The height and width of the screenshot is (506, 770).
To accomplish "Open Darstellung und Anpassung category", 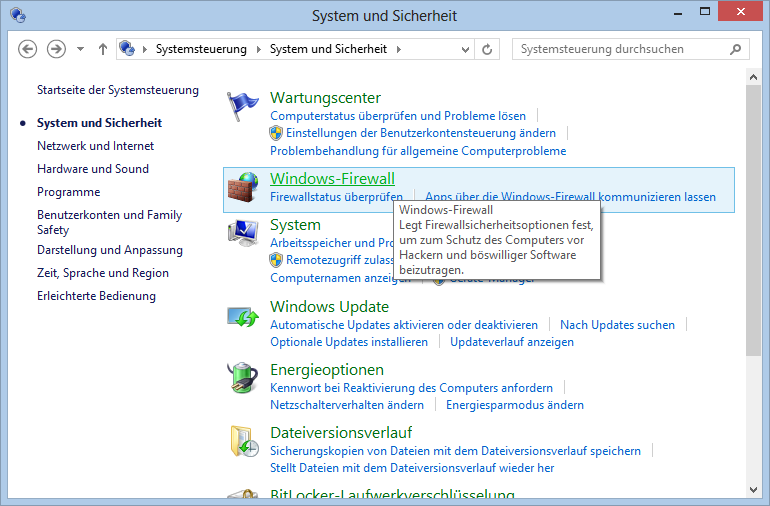I will [x=110, y=250].
